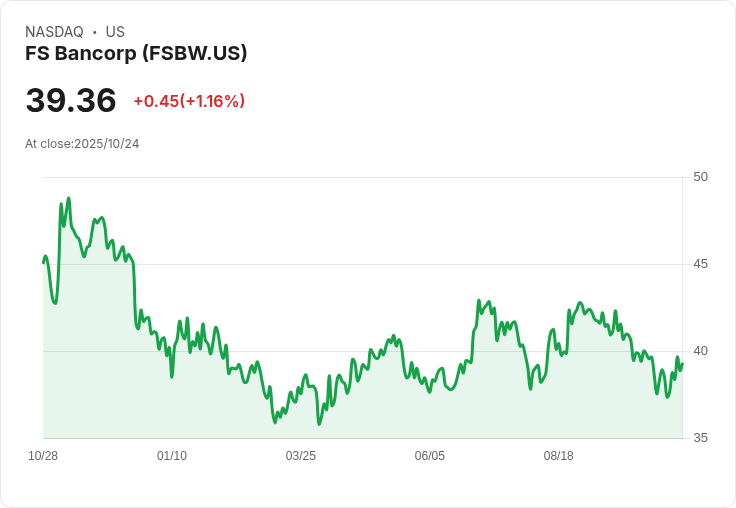Click the 39.36 price value
736x508 pixels.
pos(71,100)
